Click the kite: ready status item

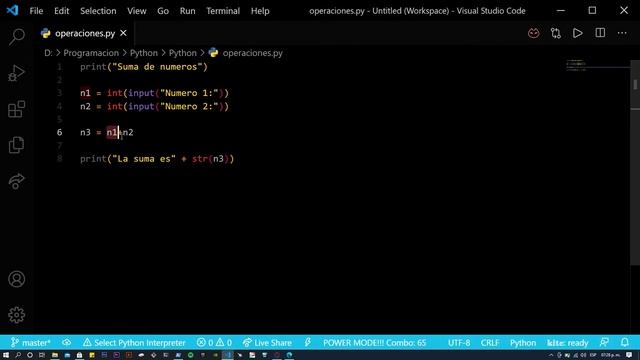point(567,342)
